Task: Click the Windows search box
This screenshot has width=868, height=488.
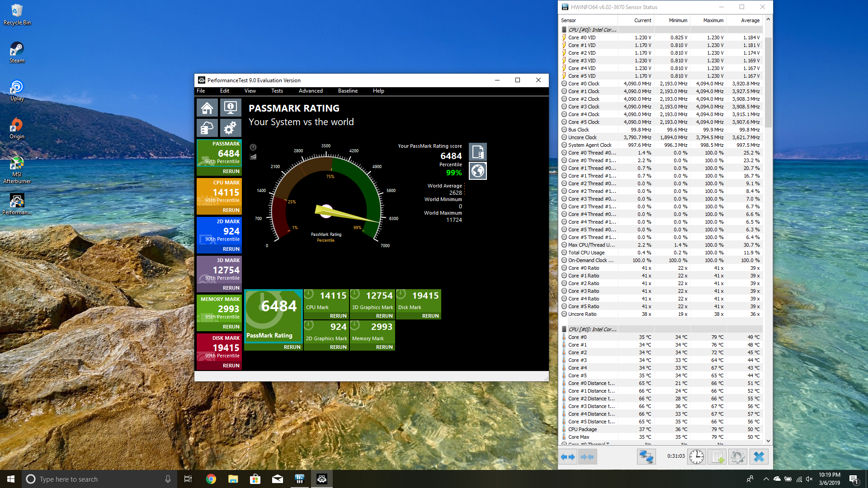Action: pos(99,479)
